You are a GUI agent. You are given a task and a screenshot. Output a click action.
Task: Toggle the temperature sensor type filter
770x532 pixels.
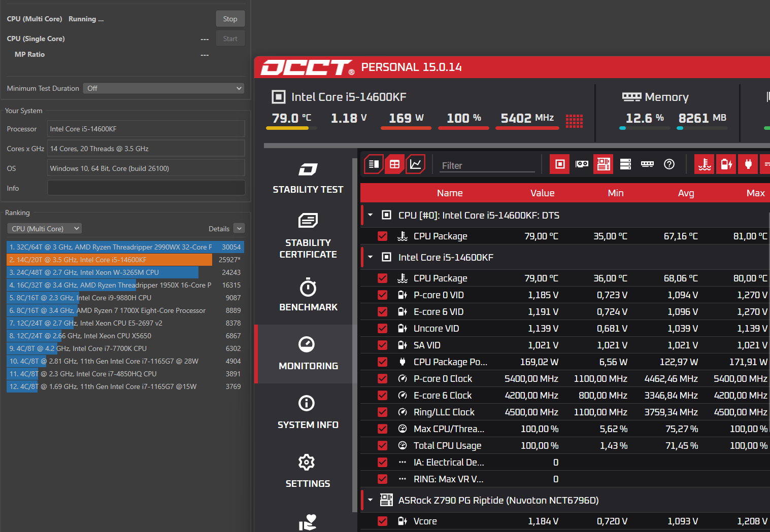(705, 164)
